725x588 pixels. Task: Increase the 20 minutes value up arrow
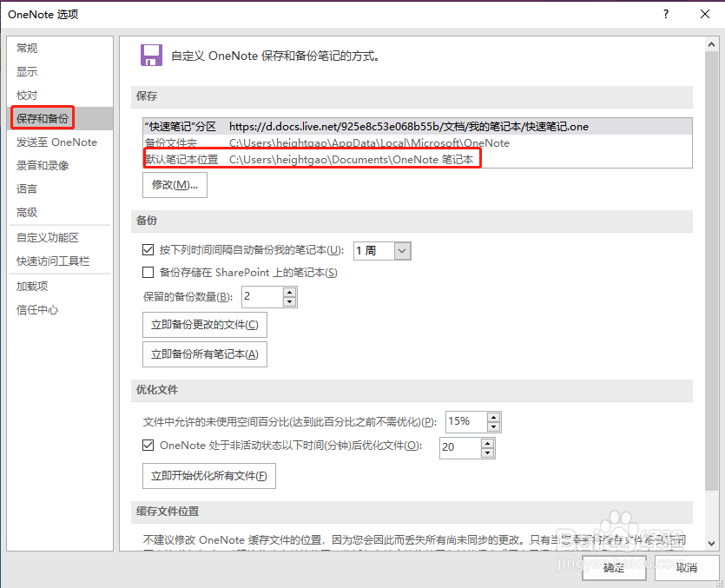coord(488,443)
